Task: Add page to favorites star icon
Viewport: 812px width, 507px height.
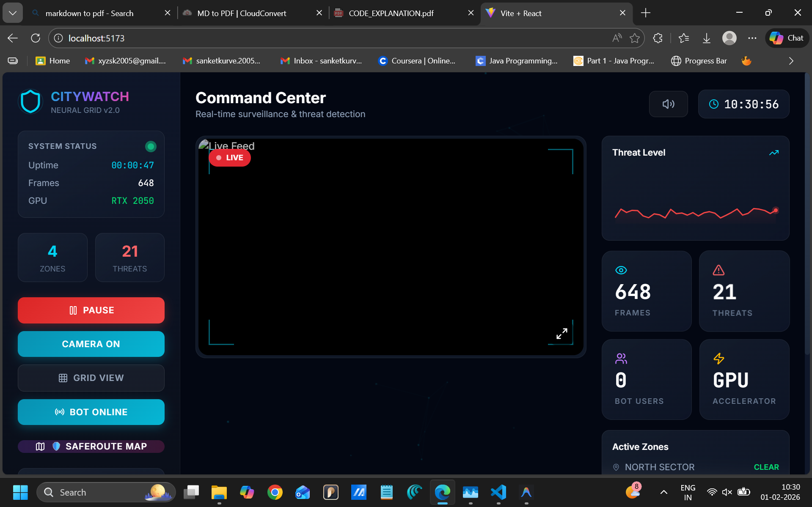Action: [634, 38]
